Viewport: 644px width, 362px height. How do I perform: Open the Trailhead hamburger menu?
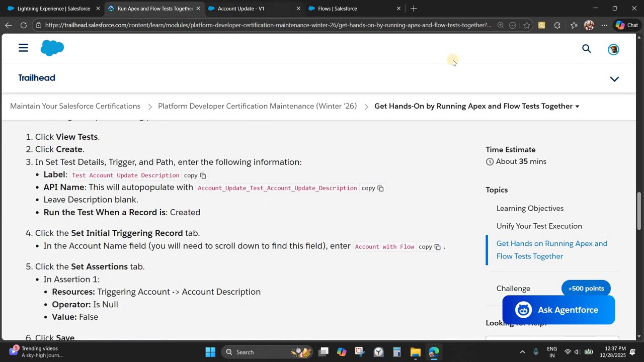pyautogui.click(x=23, y=48)
